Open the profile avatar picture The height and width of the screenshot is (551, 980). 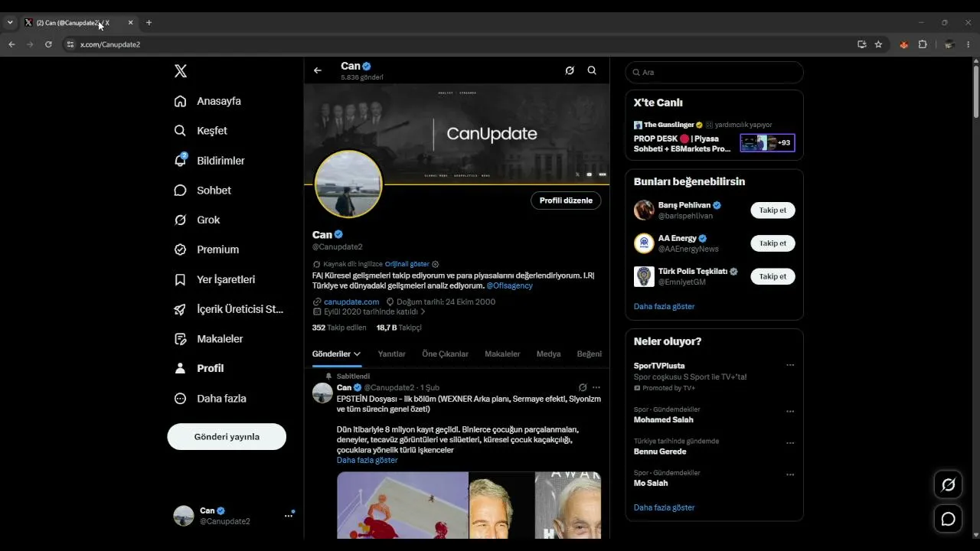click(x=348, y=184)
